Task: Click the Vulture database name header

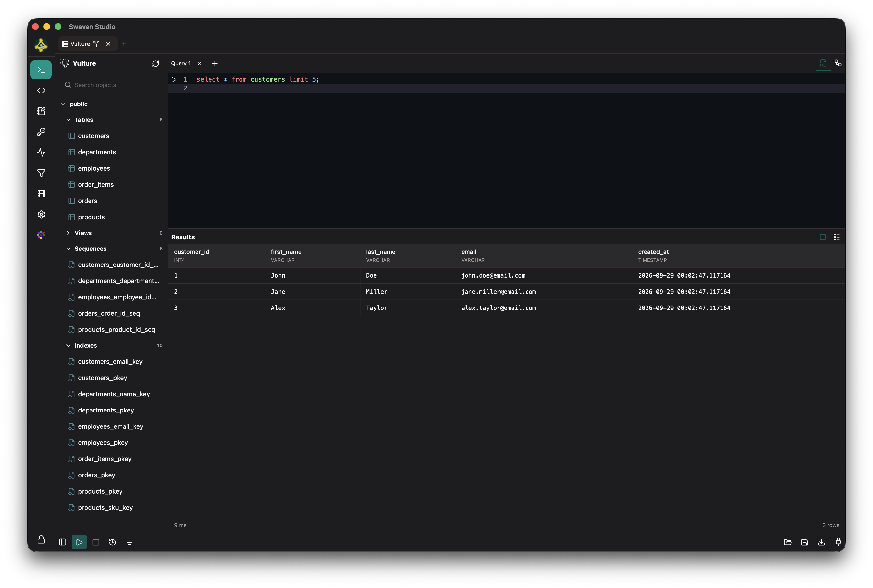Action: (x=84, y=63)
